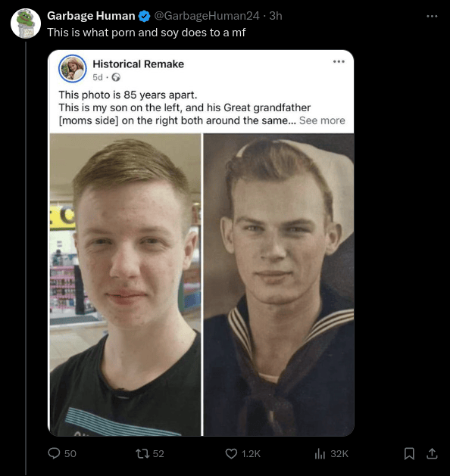The width and height of the screenshot is (450, 476).
Task: Click the blue verified badge
Action: (x=145, y=16)
